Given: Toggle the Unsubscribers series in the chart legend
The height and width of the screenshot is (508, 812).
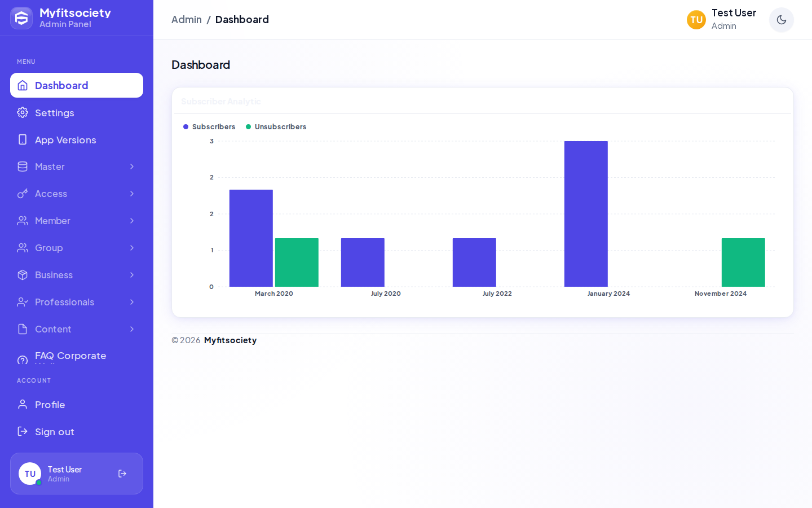Looking at the screenshot, I should (x=276, y=127).
